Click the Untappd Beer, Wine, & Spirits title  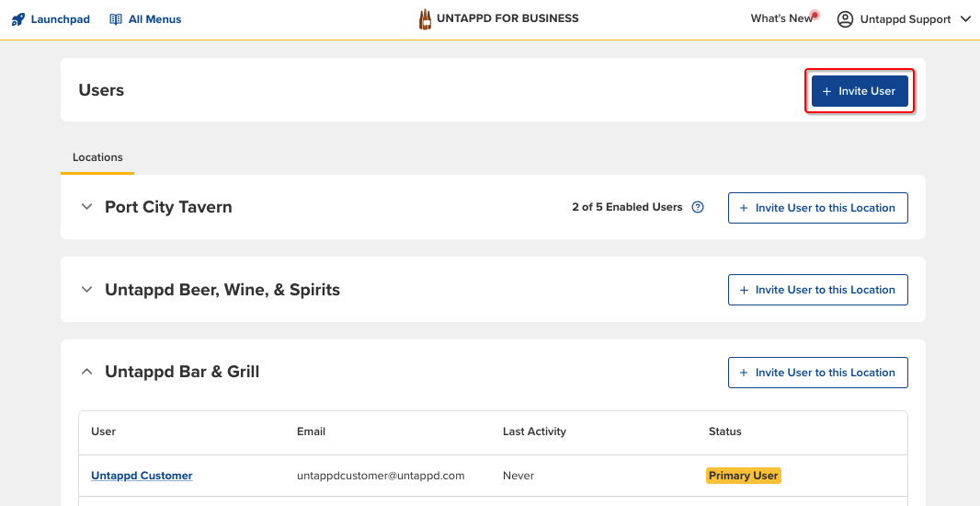(222, 290)
